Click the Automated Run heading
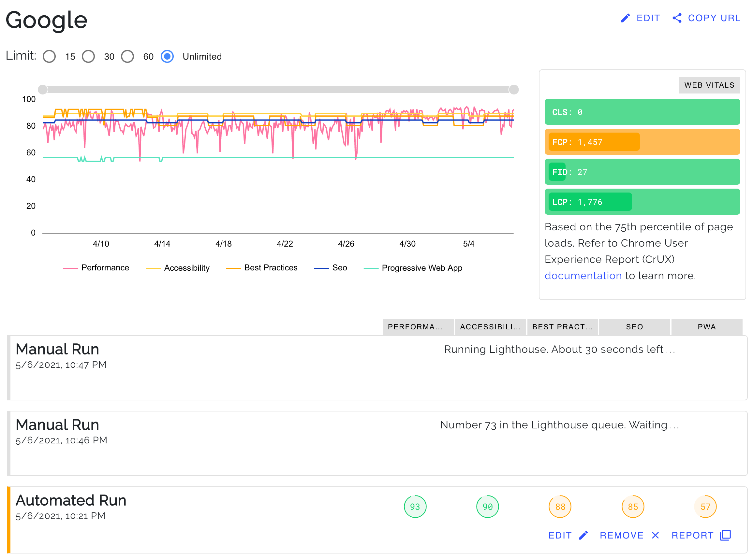 coord(71,500)
